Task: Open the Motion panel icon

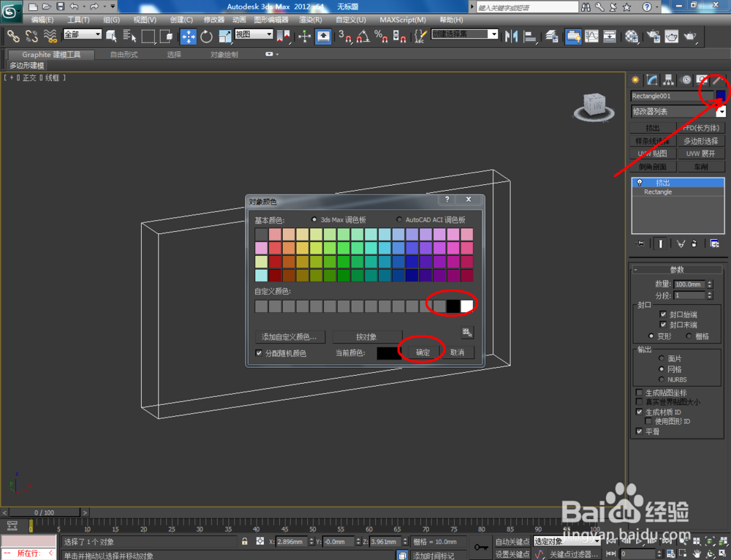Action: [x=686, y=80]
